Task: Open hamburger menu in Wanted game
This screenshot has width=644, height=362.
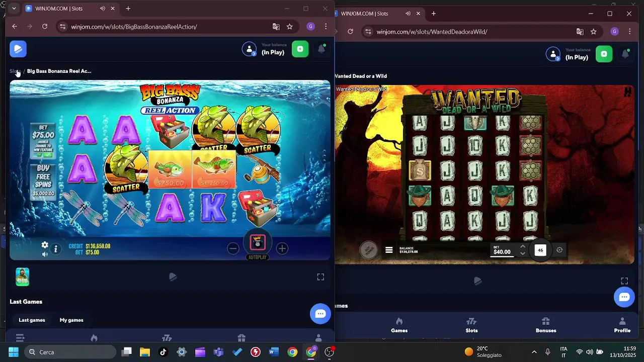Action: [389, 250]
